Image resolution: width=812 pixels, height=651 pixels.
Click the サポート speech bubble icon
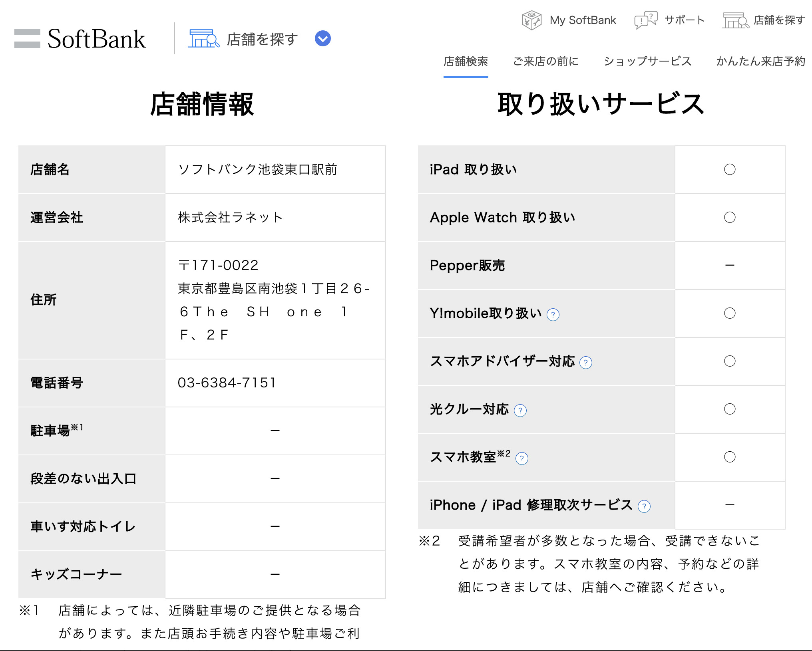pos(645,20)
